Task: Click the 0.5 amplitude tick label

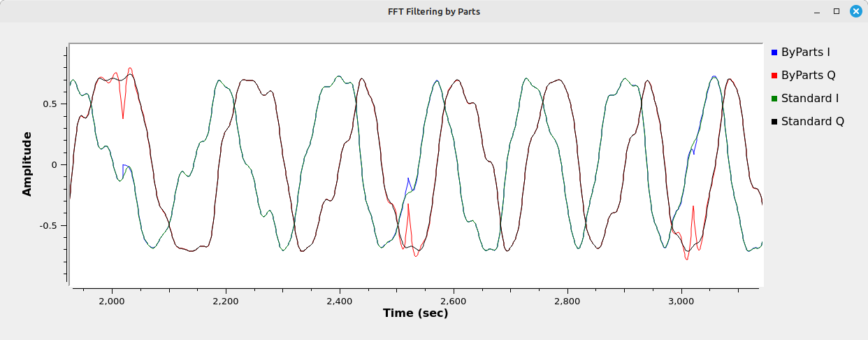Action: tap(49, 104)
